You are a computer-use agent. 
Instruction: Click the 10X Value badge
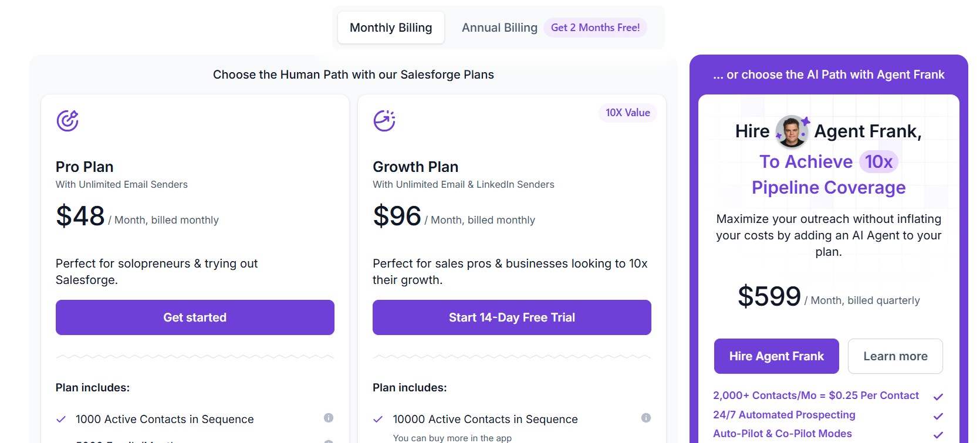627,113
